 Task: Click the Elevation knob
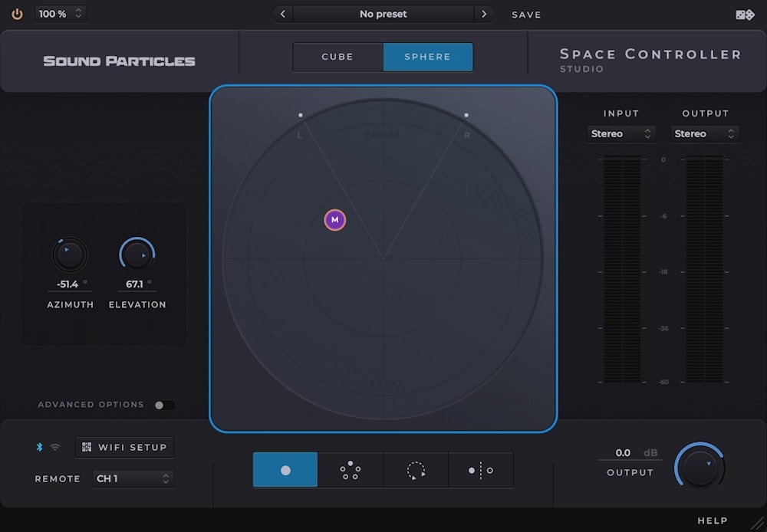pos(137,255)
